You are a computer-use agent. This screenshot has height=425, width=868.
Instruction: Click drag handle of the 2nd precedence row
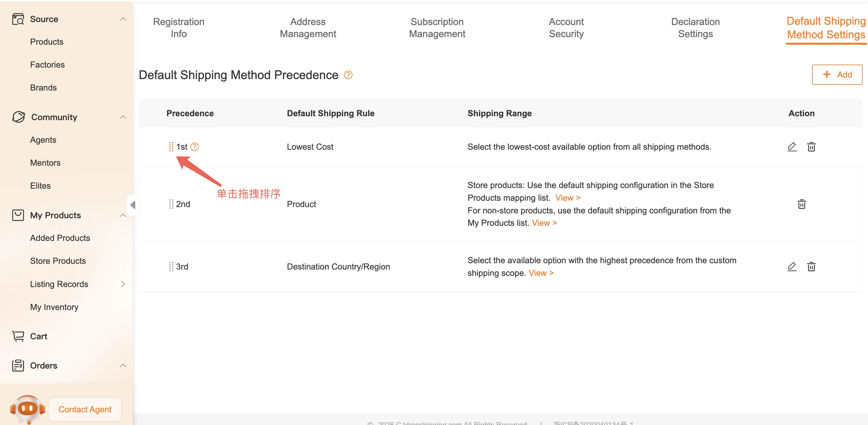coord(171,204)
